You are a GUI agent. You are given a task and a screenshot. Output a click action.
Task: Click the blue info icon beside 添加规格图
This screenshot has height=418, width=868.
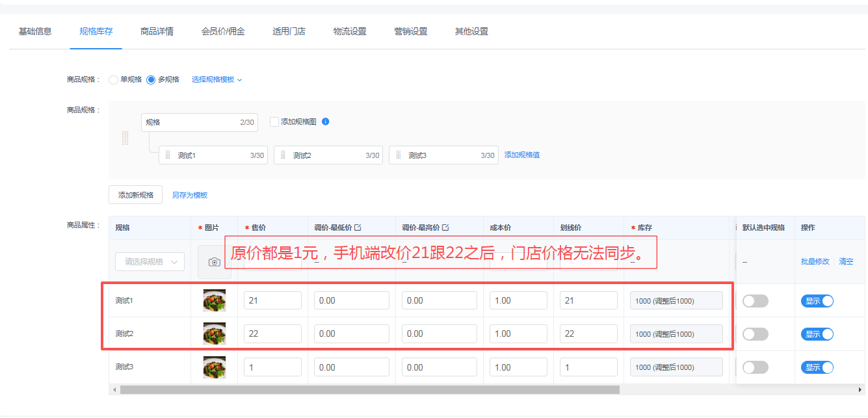click(x=326, y=122)
